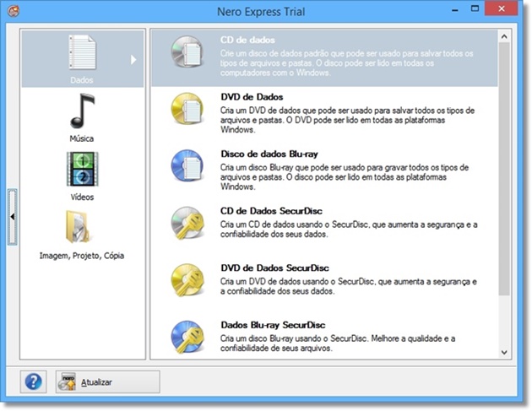This screenshot has width=532, height=411.
Task: Select the Música category label
Action: [x=82, y=138]
